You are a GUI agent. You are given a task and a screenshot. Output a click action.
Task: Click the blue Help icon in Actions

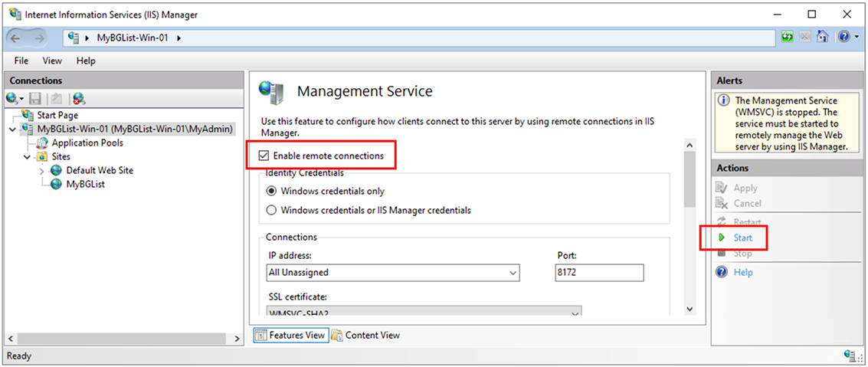pos(721,272)
